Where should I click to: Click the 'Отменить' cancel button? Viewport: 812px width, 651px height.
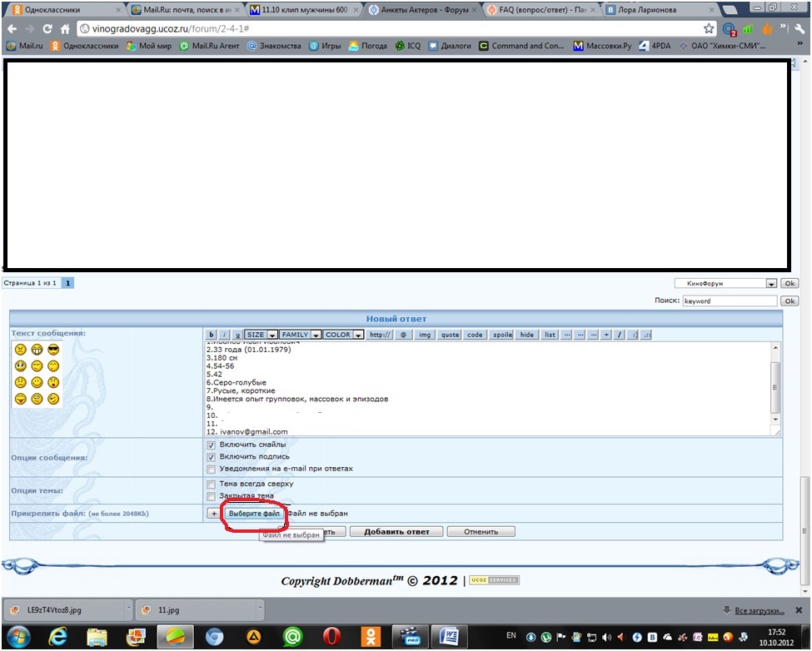481,532
